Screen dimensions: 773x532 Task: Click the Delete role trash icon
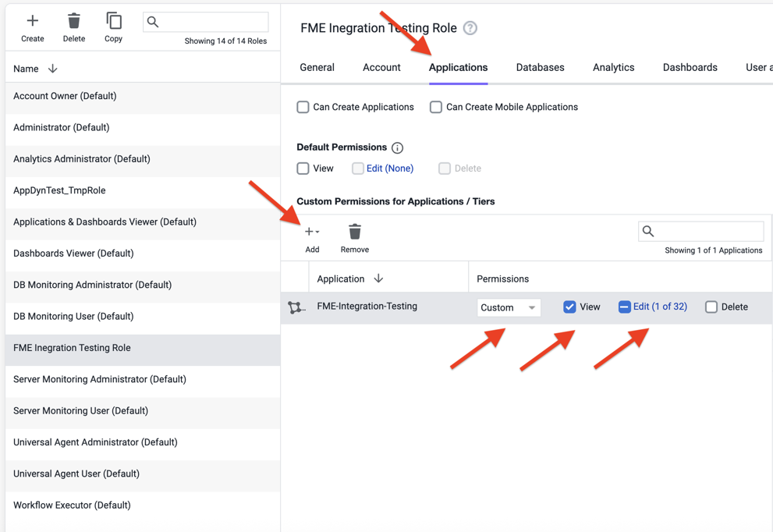click(x=74, y=21)
